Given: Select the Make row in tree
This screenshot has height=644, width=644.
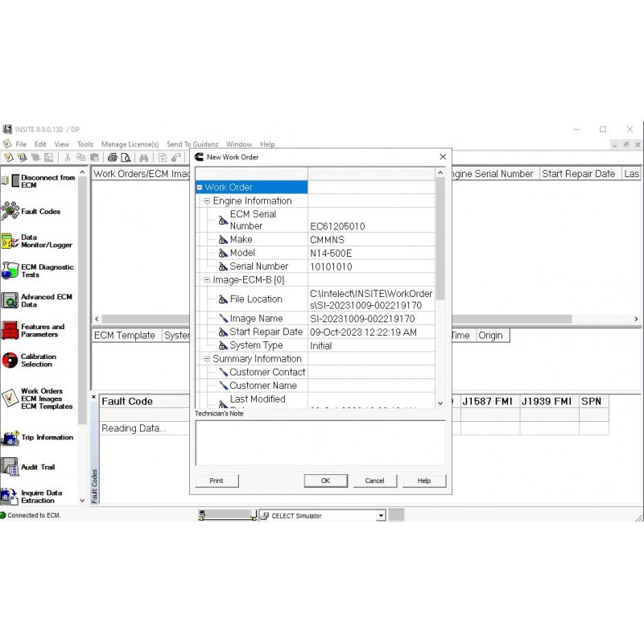Looking at the screenshot, I should 315,239.
